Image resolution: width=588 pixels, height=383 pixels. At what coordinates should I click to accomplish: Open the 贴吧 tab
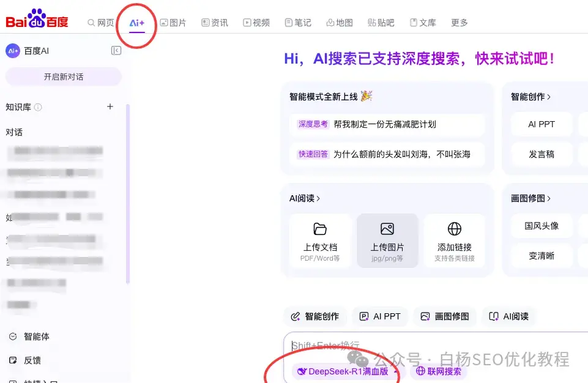[x=381, y=23]
